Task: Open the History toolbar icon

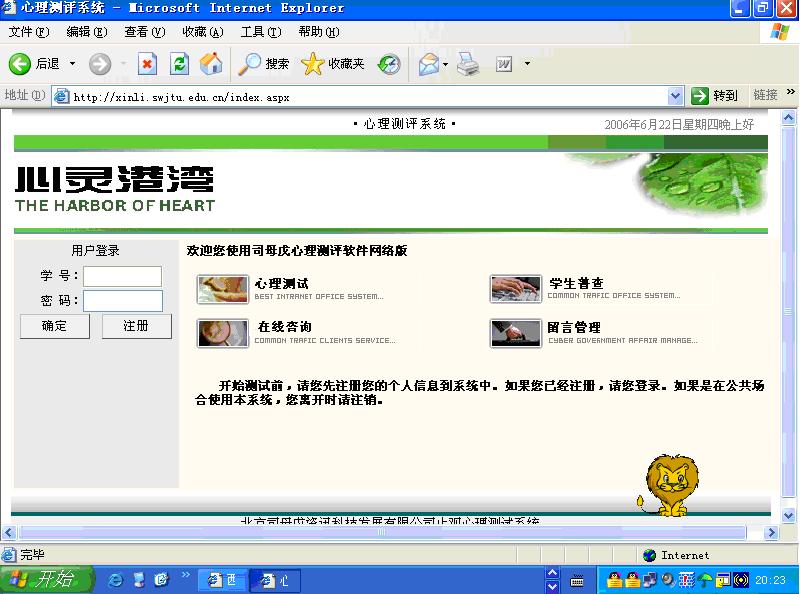Action: [x=389, y=64]
